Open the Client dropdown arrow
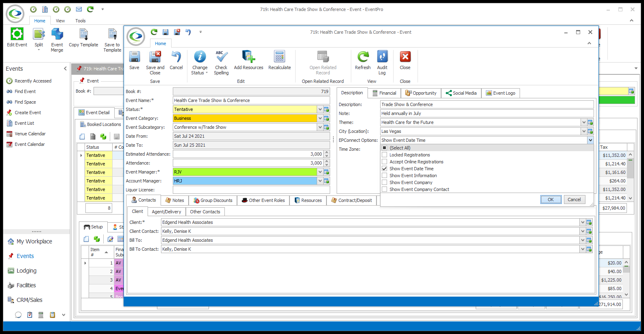This screenshot has width=644, height=334. (583, 222)
